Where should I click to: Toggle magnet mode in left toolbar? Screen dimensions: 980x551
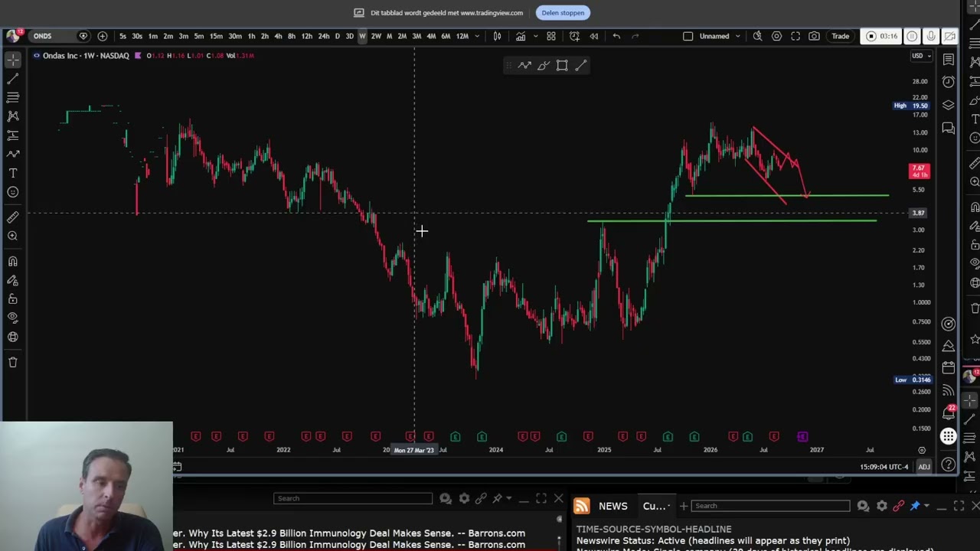[x=13, y=262]
